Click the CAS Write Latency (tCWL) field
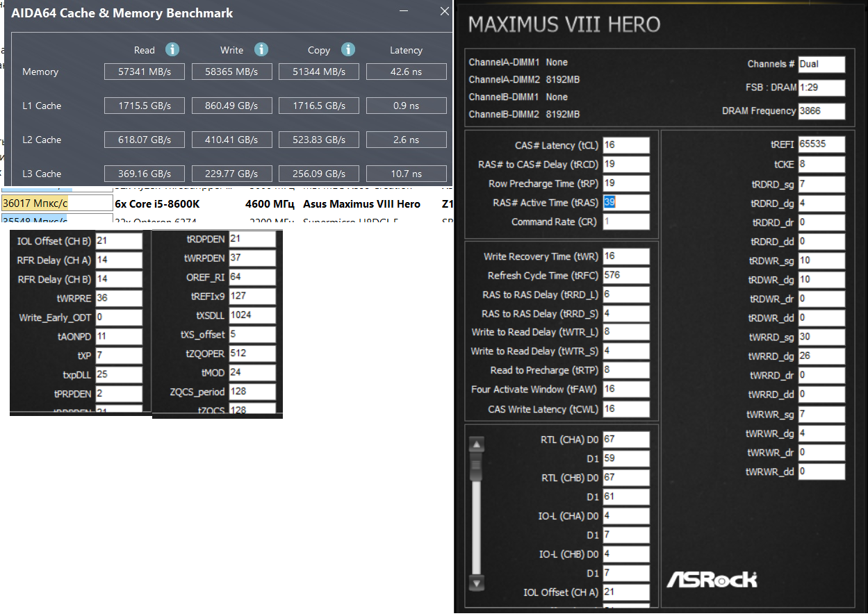 click(626, 409)
